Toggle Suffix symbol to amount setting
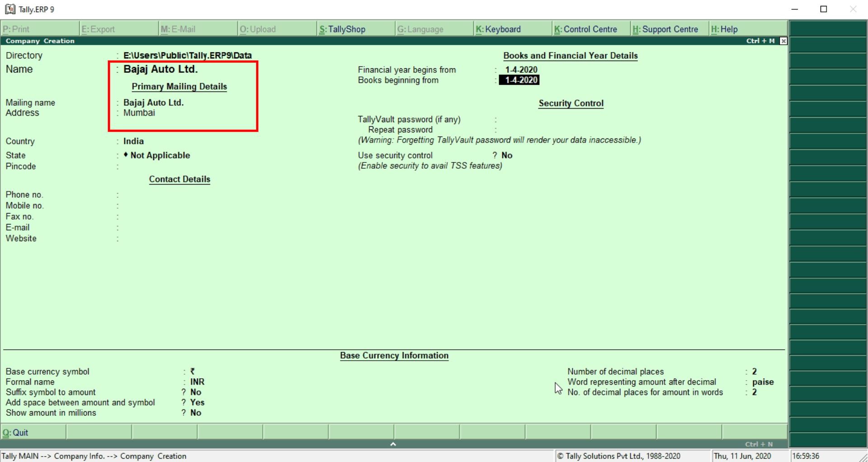This screenshot has height=462, width=868. pos(196,392)
